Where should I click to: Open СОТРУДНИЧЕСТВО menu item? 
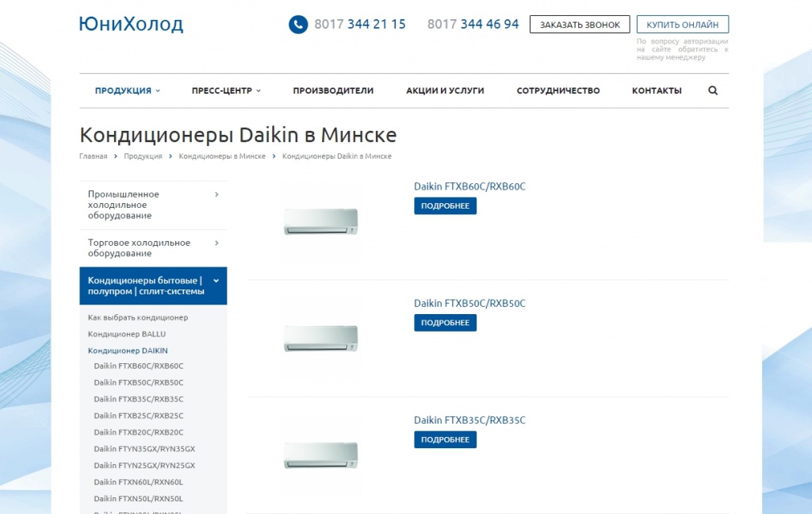[558, 90]
